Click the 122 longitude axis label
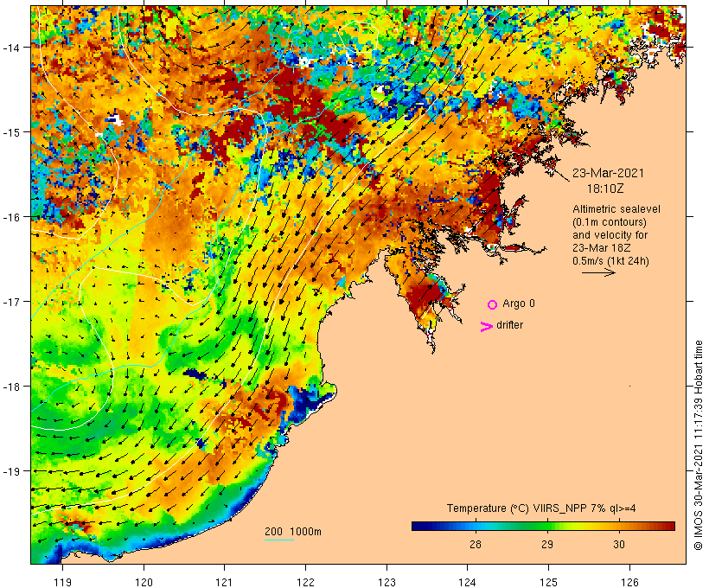This screenshot has width=709, height=588. tap(305, 582)
